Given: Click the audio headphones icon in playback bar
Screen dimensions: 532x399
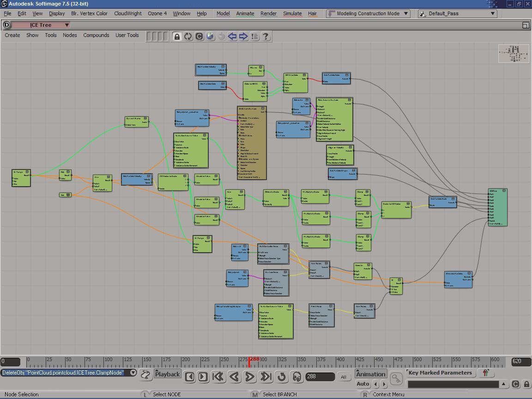Looking at the screenshot, I should coord(297,377).
